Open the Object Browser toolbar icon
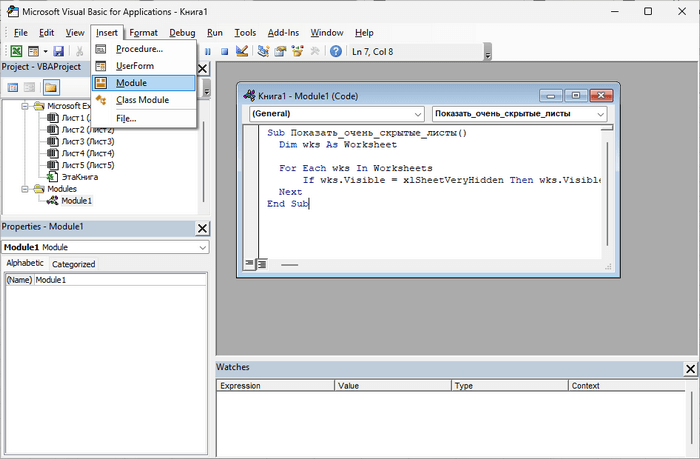The height and width of the screenshot is (459, 700). tap(298, 51)
